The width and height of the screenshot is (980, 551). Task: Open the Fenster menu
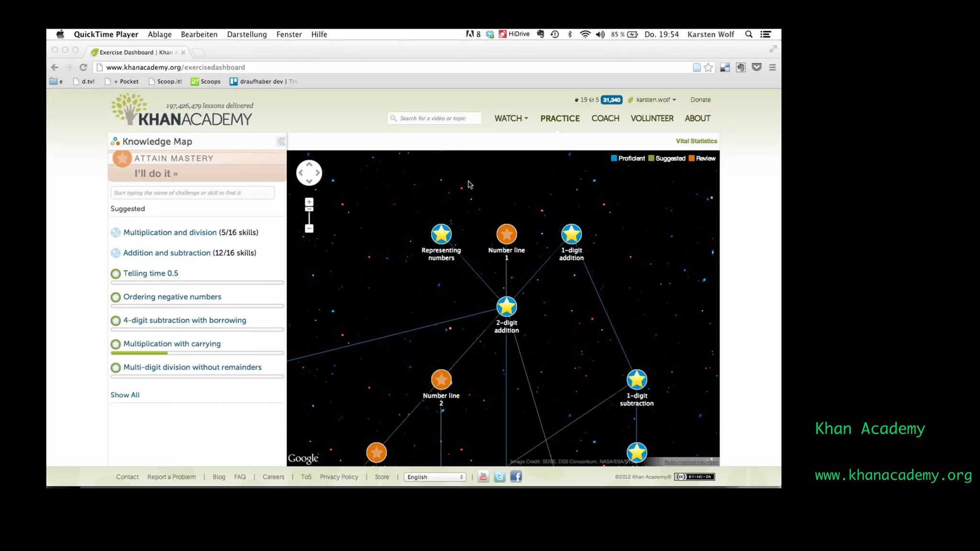coord(289,34)
